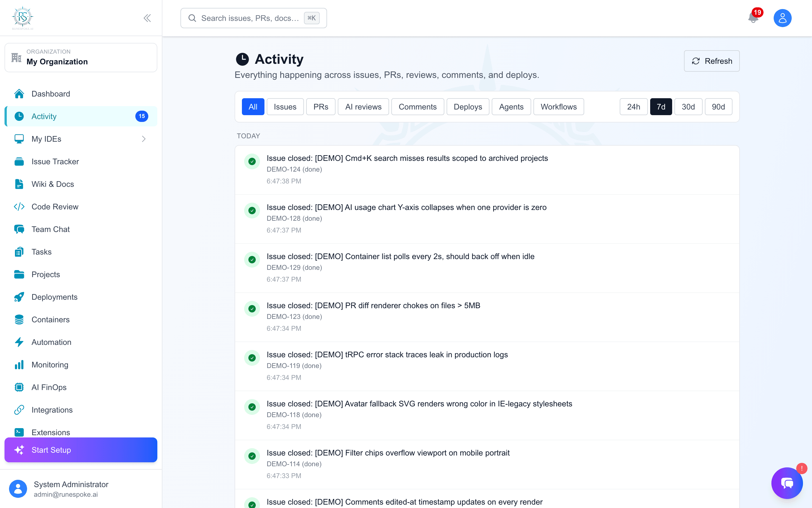Image resolution: width=812 pixels, height=508 pixels.
Task: Click the Code Review brackets icon
Action: point(19,207)
